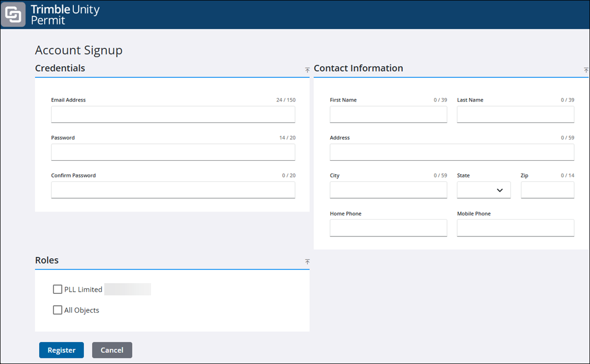Click the Address text field
The width and height of the screenshot is (590, 364).
452,152
